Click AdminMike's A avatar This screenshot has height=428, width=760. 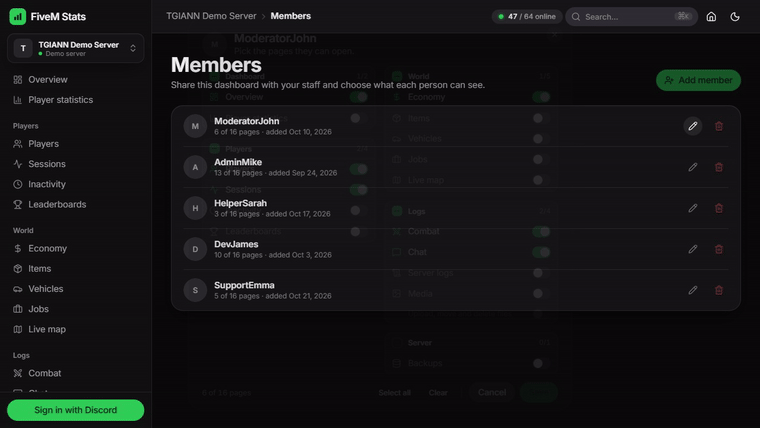click(195, 167)
